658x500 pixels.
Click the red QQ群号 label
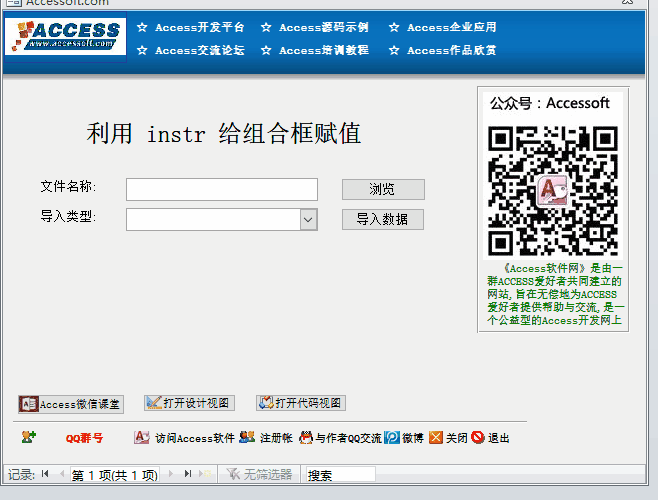84,438
